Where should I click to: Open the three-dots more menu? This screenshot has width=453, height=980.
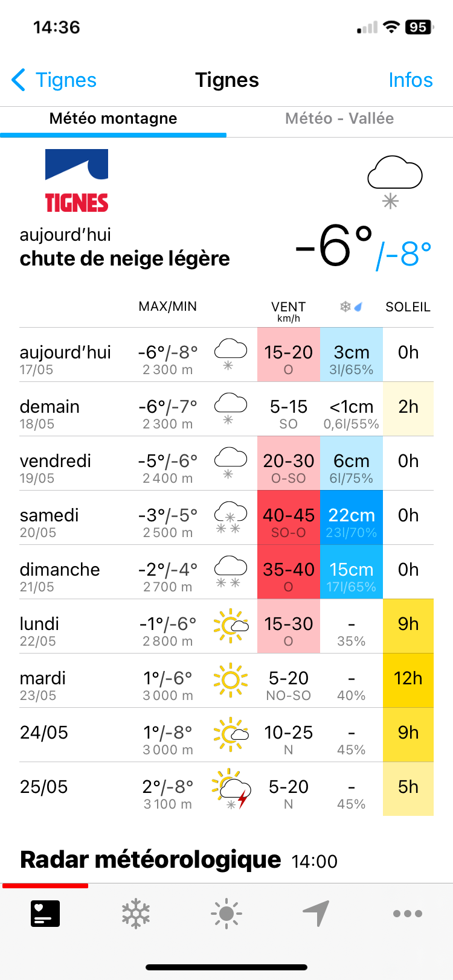[x=408, y=914]
